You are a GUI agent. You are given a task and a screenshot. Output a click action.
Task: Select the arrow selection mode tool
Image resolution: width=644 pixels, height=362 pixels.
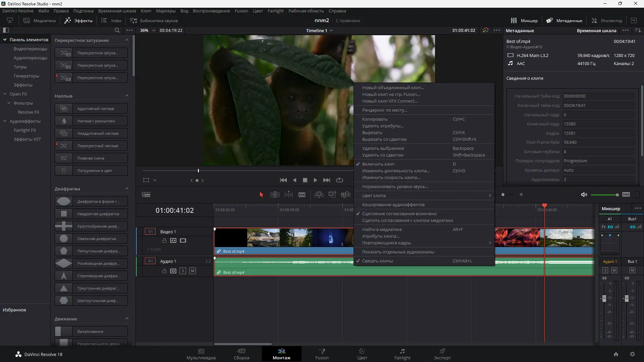click(261, 195)
